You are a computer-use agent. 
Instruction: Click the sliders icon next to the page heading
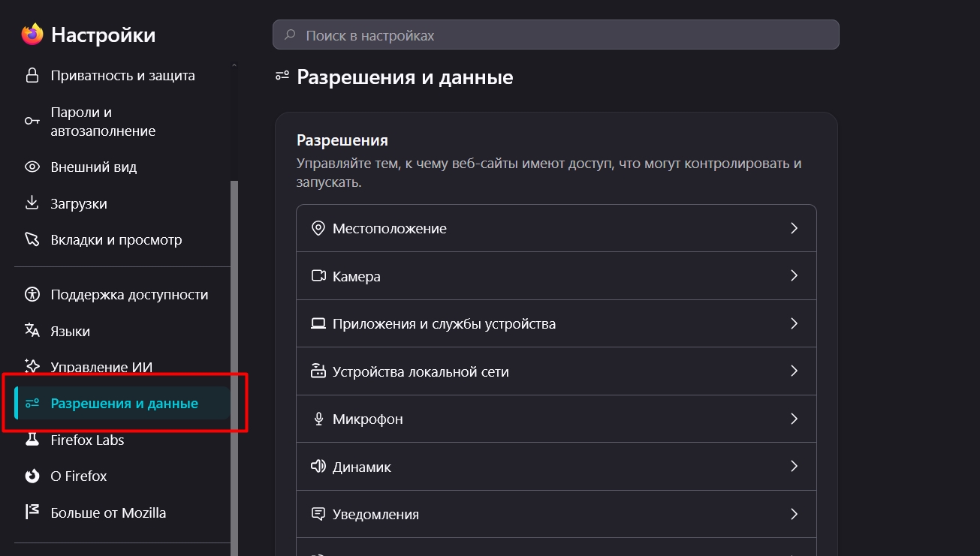pos(282,76)
